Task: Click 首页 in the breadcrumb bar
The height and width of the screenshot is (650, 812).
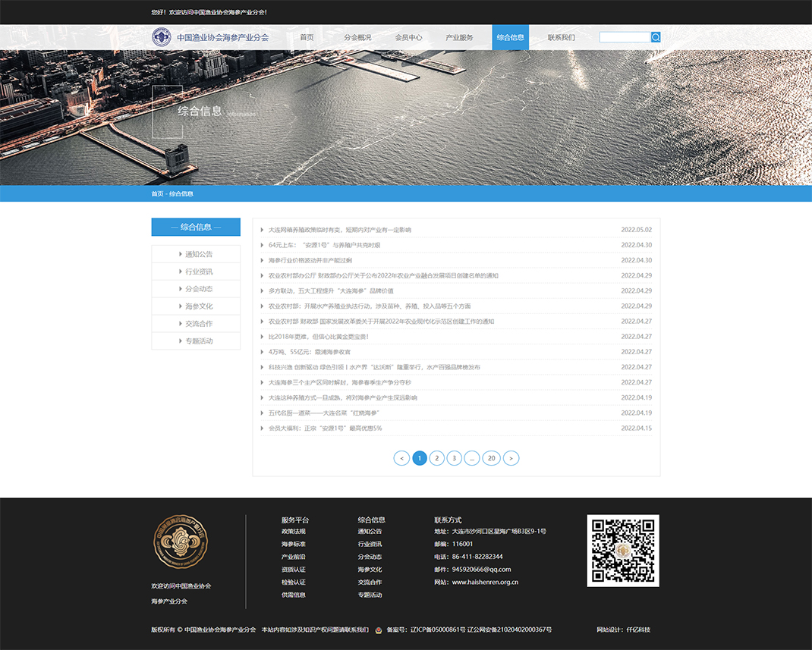Action: 157,193
